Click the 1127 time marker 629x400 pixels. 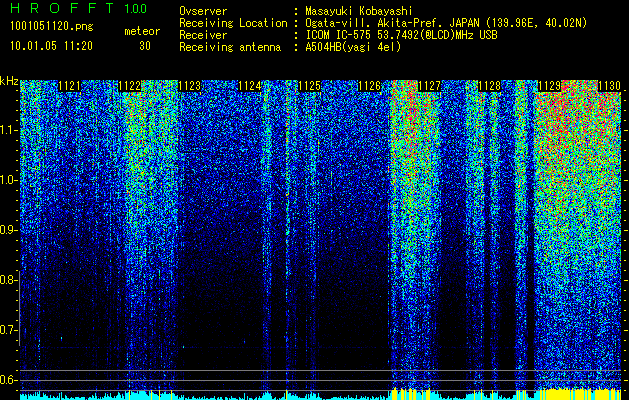coord(430,86)
